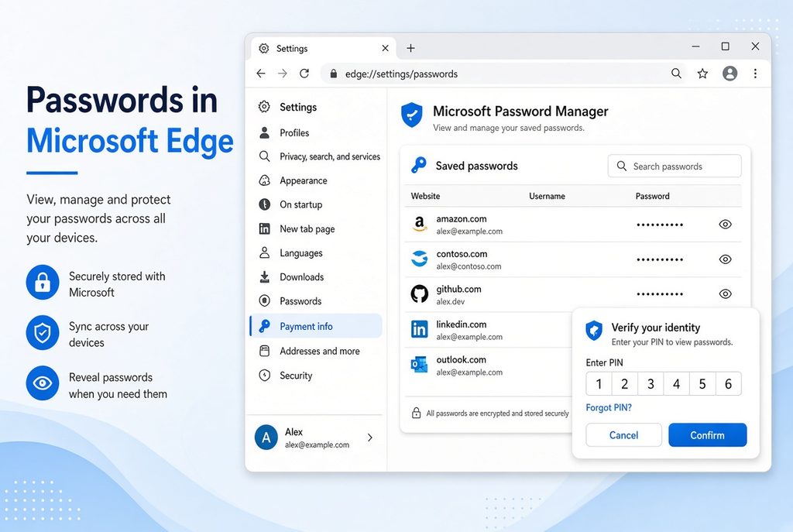The image size is (793, 532).
Task: Click the Search passwords field
Action: (675, 166)
